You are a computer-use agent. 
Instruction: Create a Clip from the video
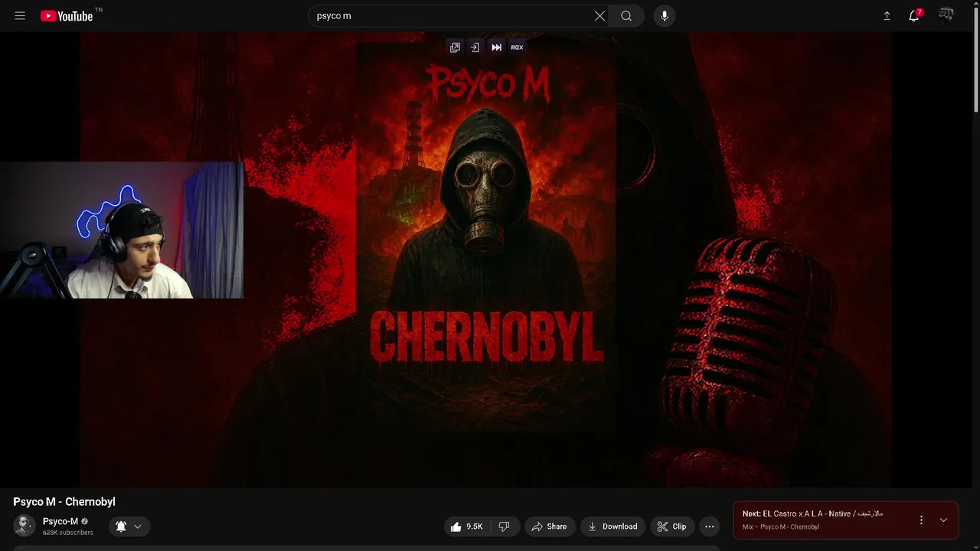671,527
